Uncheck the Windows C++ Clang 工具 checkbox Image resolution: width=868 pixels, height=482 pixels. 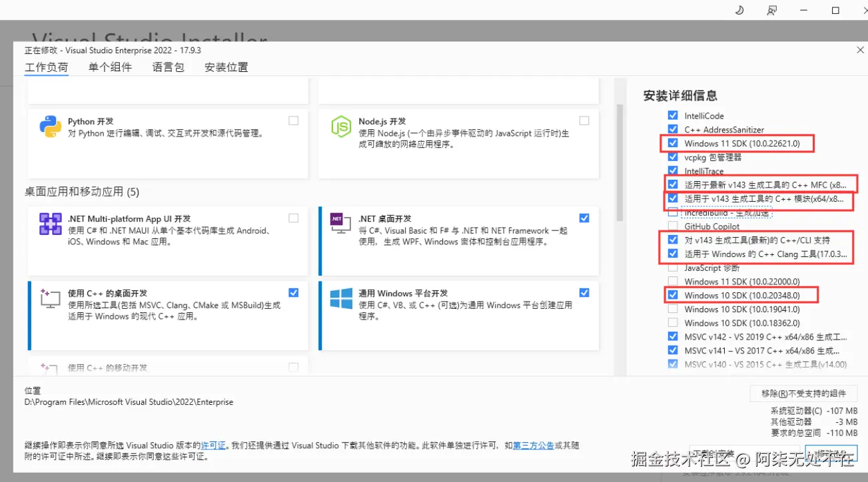click(x=673, y=254)
